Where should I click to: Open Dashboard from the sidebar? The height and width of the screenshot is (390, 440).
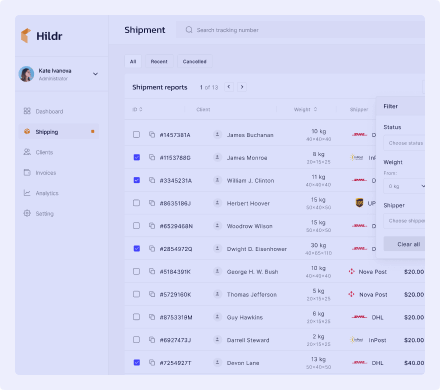(x=43, y=111)
